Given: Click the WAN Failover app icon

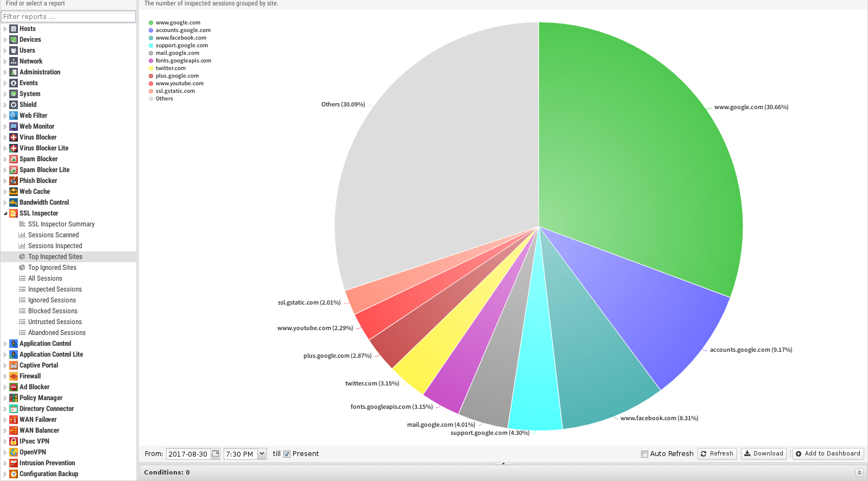Looking at the screenshot, I should [14, 420].
